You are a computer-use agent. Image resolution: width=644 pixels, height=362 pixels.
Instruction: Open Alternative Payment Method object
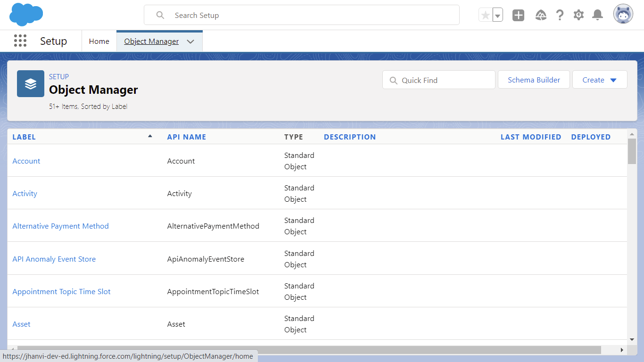(x=60, y=226)
